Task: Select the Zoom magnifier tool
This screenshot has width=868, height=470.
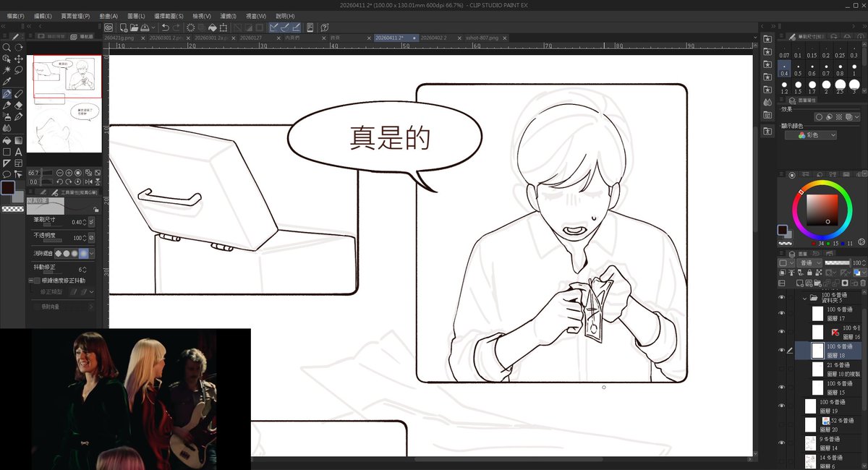Action: click(7, 47)
